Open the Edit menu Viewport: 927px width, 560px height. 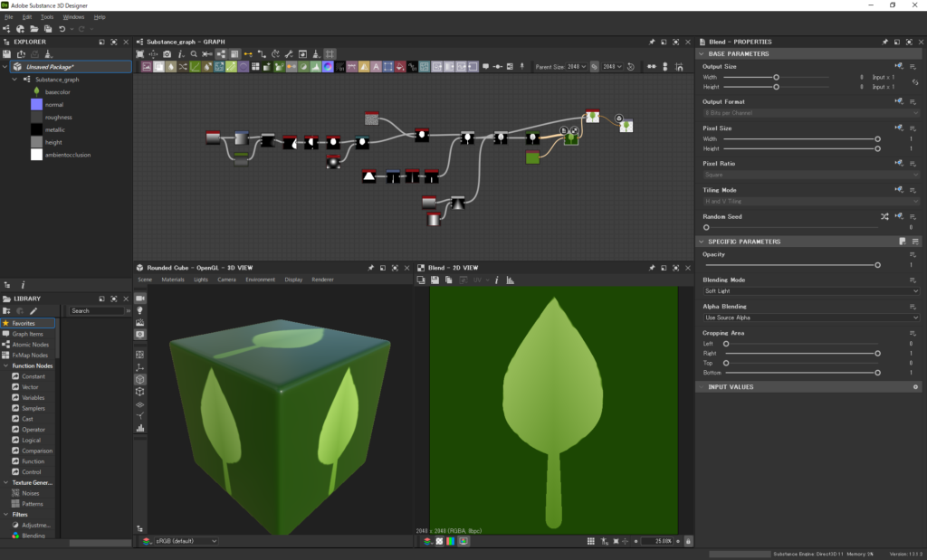click(x=27, y=17)
